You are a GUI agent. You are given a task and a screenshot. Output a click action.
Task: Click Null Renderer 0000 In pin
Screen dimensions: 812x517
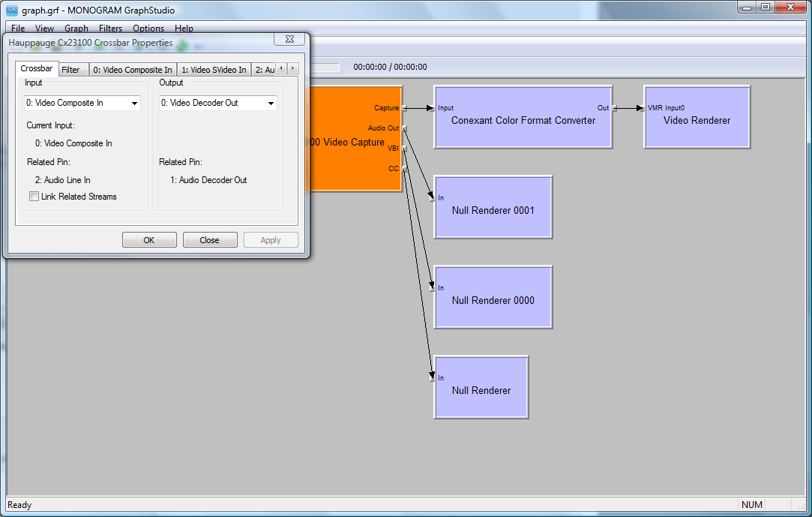tap(432, 288)
